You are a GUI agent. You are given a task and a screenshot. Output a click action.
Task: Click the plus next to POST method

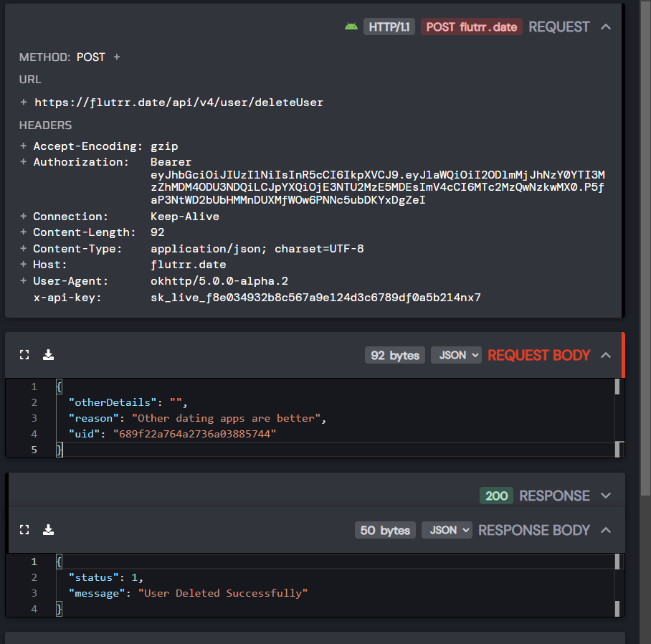coord(117,57)
